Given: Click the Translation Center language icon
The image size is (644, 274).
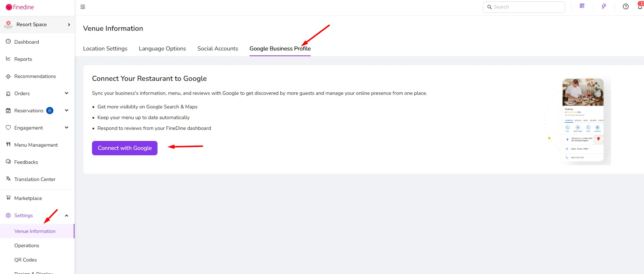Looking at the screenshot, I should 8,179.
